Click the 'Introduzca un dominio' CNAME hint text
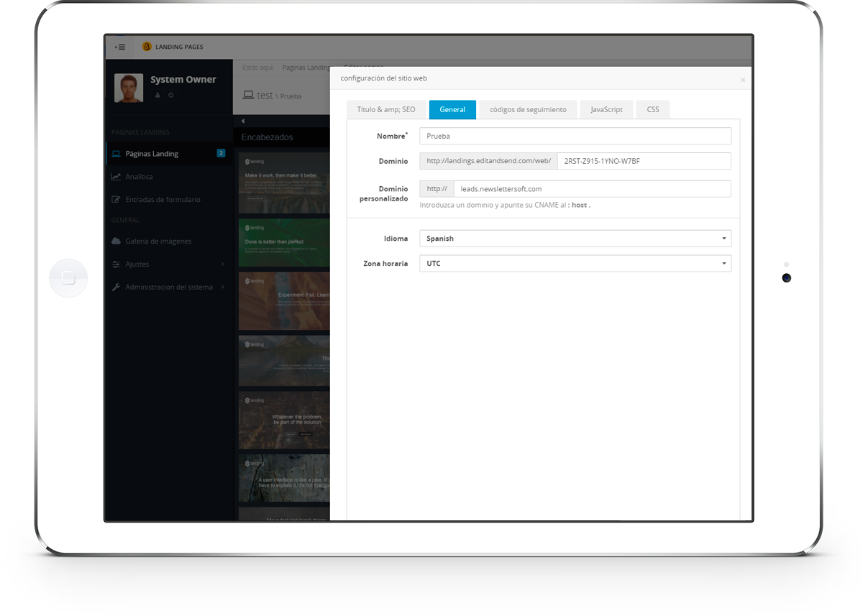Image resolution: width=863 pixels, height=616 pixels. (x=505, y=205)
